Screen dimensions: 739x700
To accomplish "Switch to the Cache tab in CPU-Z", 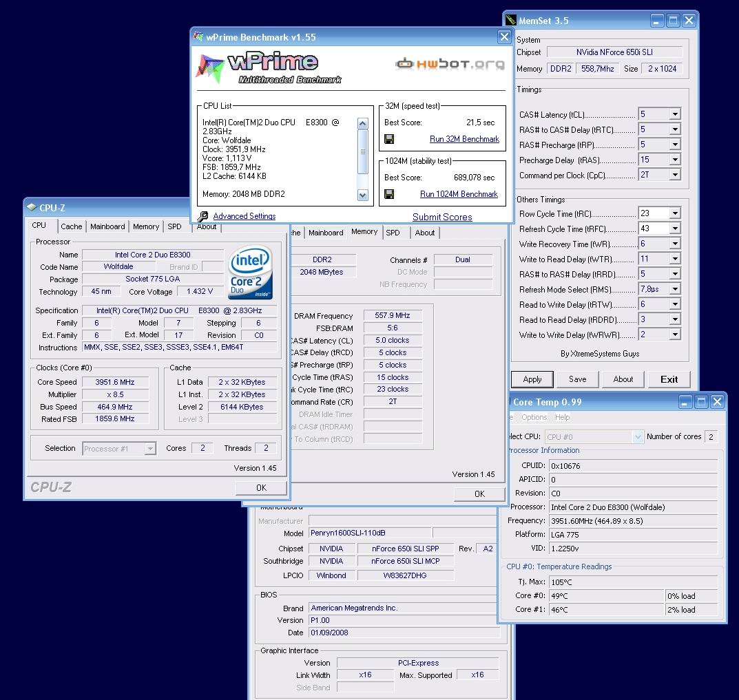I will coord(71,226).
